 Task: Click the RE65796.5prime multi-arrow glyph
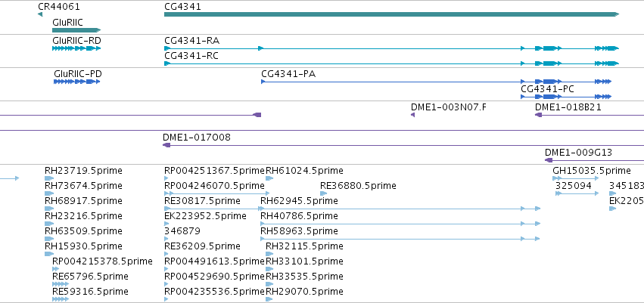[61, 283]
